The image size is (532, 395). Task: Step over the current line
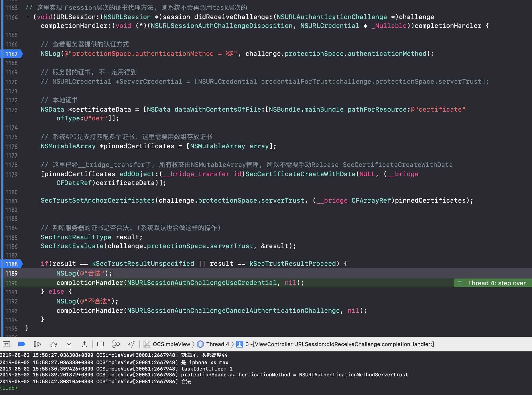53,344
